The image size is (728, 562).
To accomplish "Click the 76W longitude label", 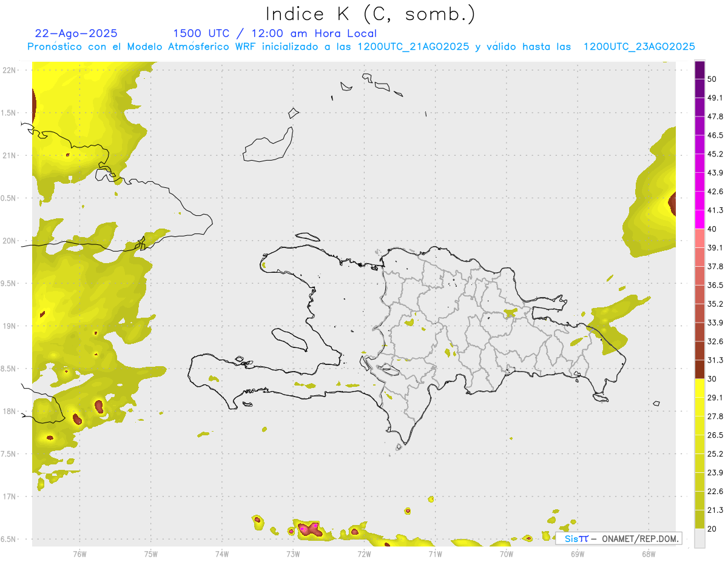I will click(x=79, y=554).
